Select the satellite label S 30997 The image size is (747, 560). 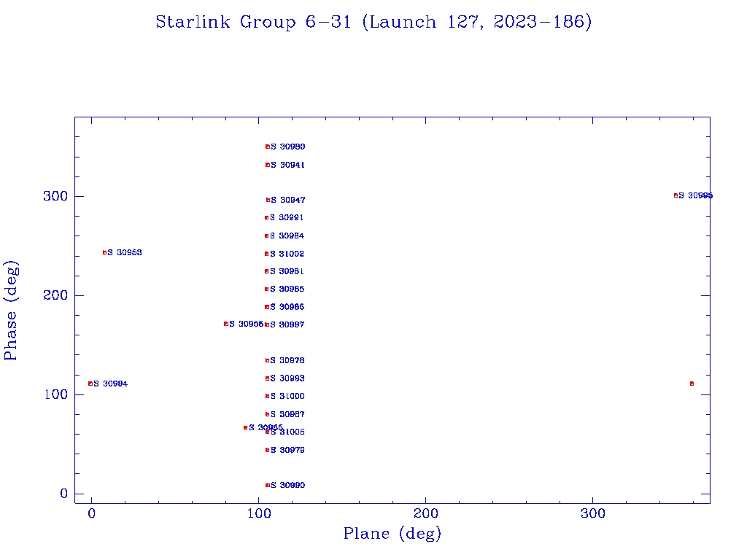coord(287,324)
